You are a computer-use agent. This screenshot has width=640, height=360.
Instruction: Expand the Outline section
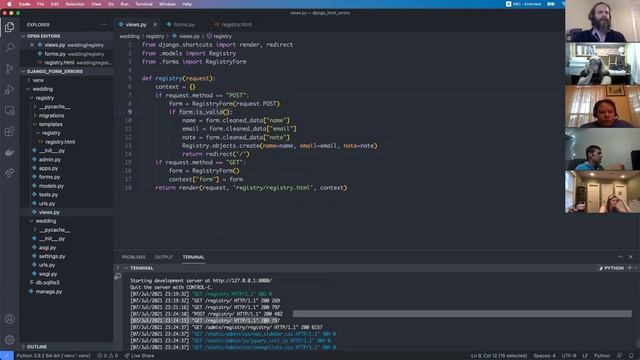click(x=37, y=347)
